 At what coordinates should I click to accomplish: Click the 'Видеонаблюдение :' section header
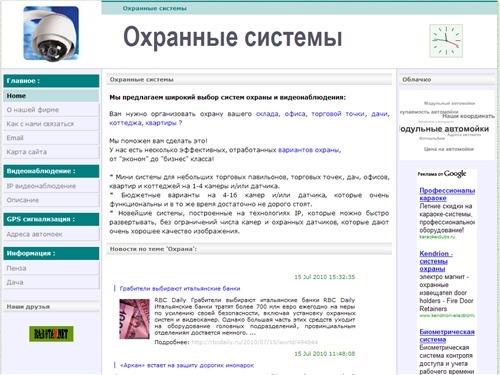click(51, 171)
